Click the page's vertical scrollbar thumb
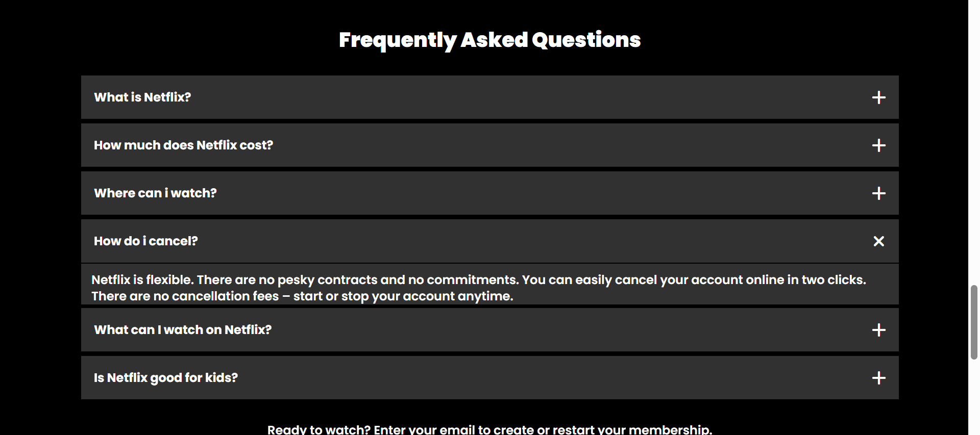The width and height of the screenshot is (980, 435). [974, 322]
